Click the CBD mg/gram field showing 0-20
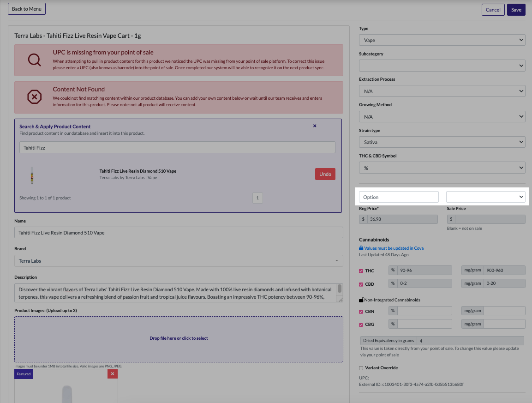The image size is (532, 403). click(504, 283)
